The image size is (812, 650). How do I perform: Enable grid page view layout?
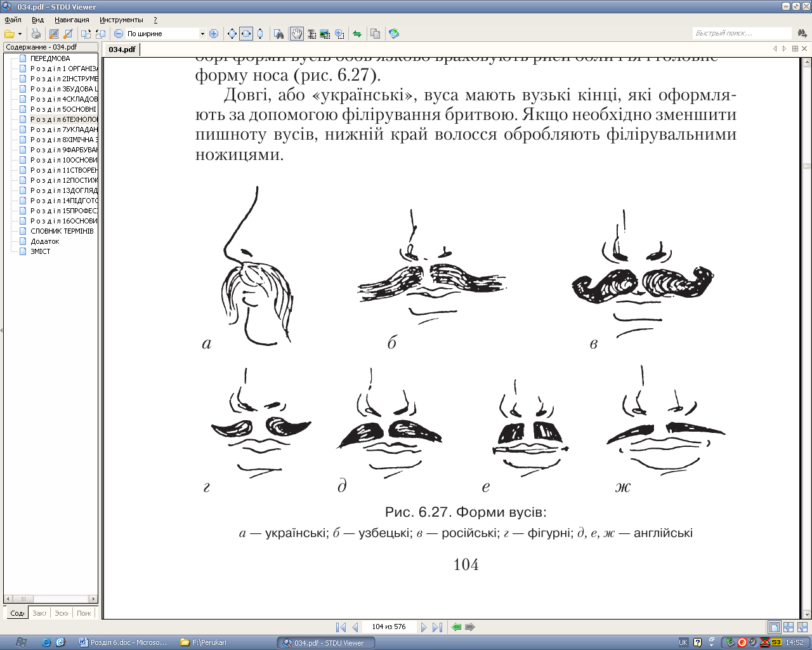coord(802,627)
